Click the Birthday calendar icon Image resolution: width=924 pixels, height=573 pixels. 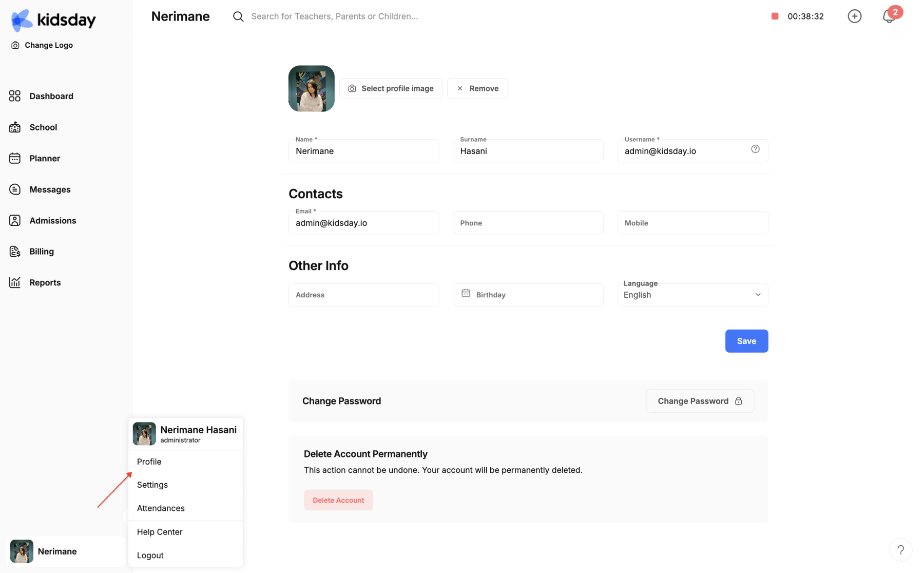(x=466, y=293)
